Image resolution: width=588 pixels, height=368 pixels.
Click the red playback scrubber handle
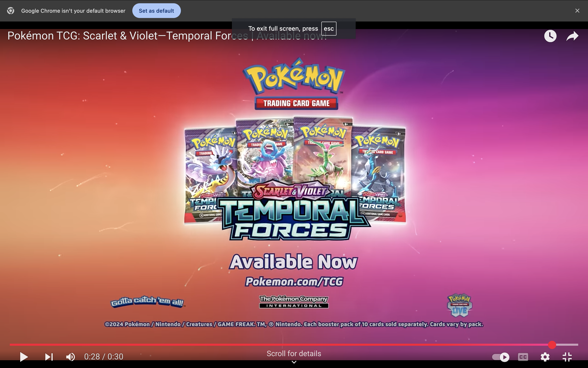(552, 345)
